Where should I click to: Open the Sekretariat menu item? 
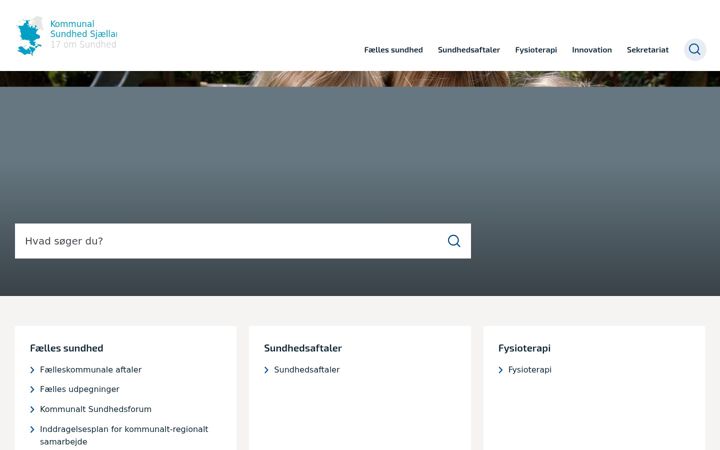(x=647, y=50)
